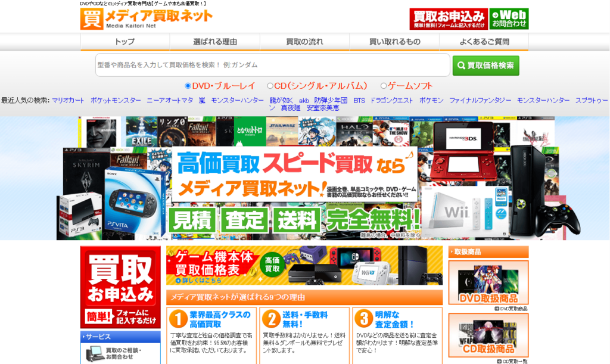Click the メディア買取ネット site logo

(147, 18)
